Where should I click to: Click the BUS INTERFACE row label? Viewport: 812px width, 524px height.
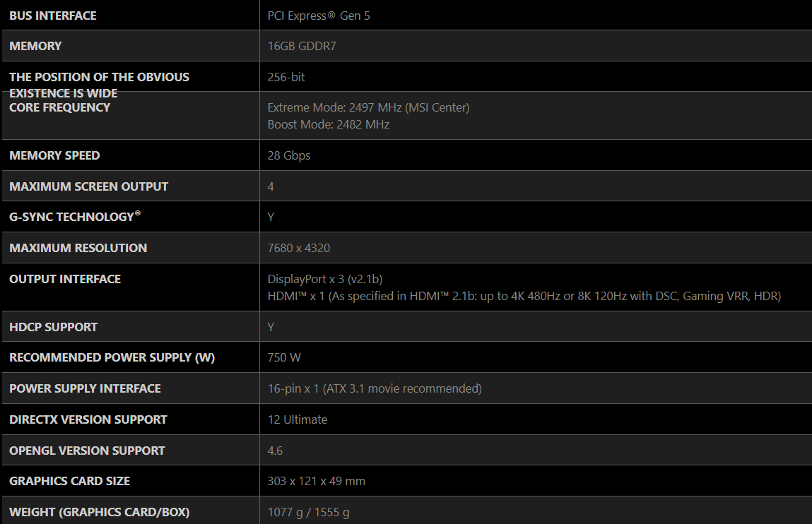coord(53,16)
